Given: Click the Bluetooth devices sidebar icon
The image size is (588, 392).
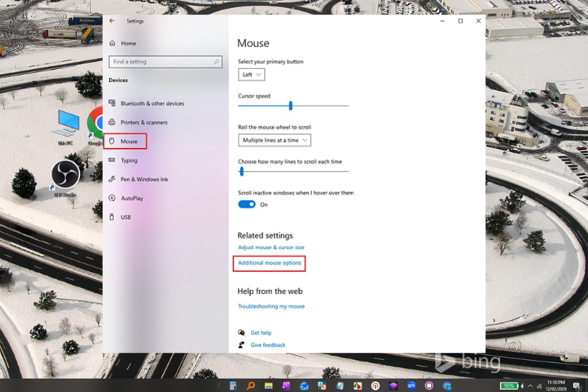Looking at the screenshot, I should point(112,103).
